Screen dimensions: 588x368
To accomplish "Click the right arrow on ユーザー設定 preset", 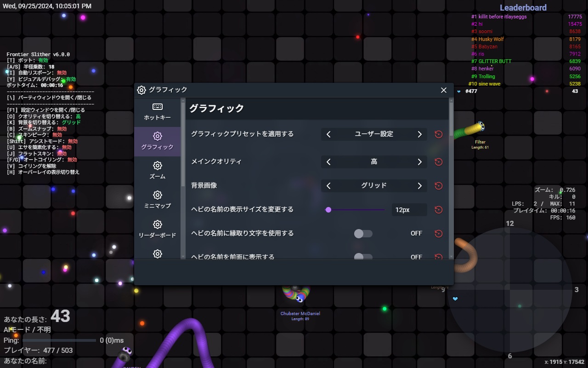I will [x=419, y=134].
